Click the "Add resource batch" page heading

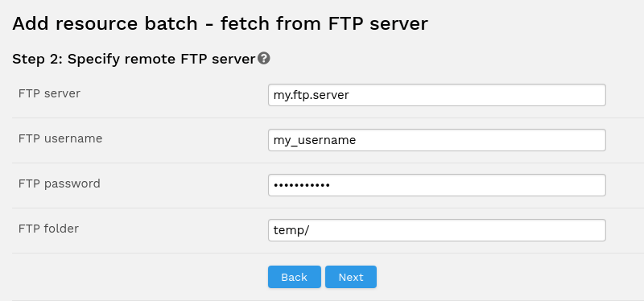(x=220, y=23)
